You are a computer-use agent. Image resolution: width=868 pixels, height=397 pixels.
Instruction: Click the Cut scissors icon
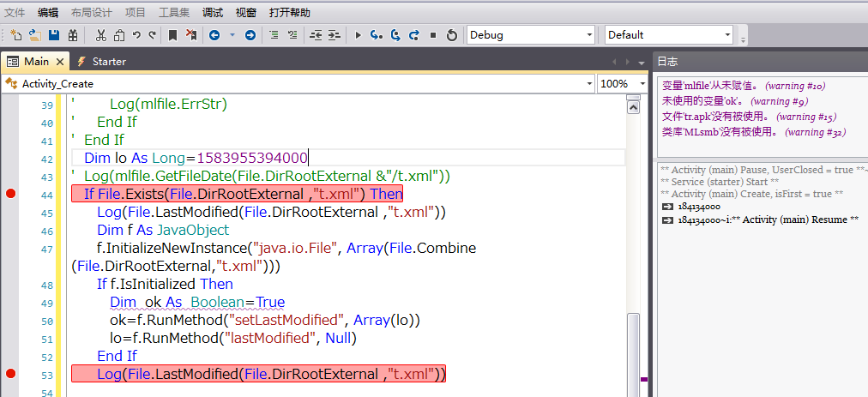(x=101, y=35)
